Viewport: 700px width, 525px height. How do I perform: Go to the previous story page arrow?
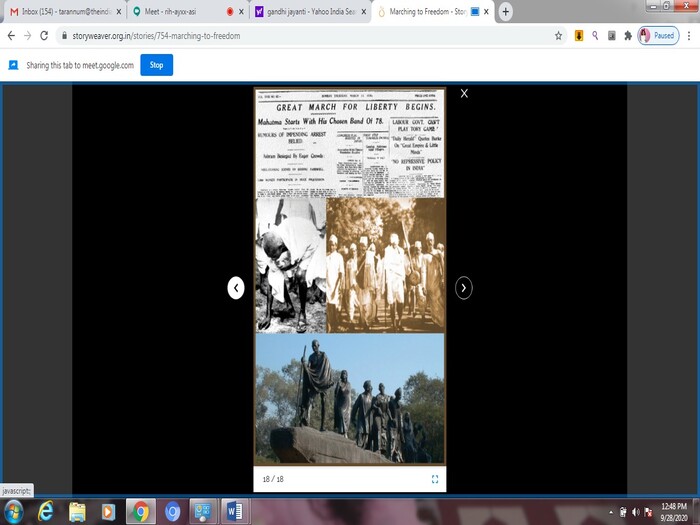coord(236,288)
